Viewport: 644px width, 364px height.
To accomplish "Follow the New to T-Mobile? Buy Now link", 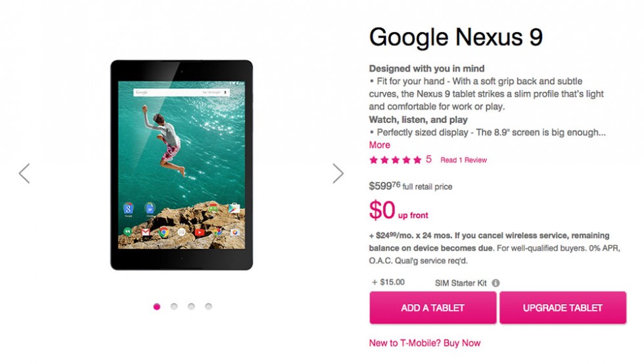I will pyautogui.click(x=425, y=343).
